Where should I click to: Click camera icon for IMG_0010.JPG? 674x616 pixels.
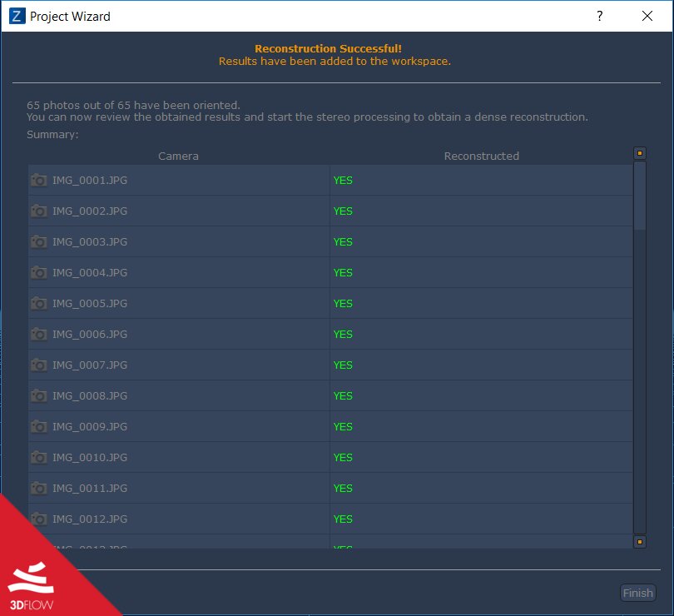(38, 457)
